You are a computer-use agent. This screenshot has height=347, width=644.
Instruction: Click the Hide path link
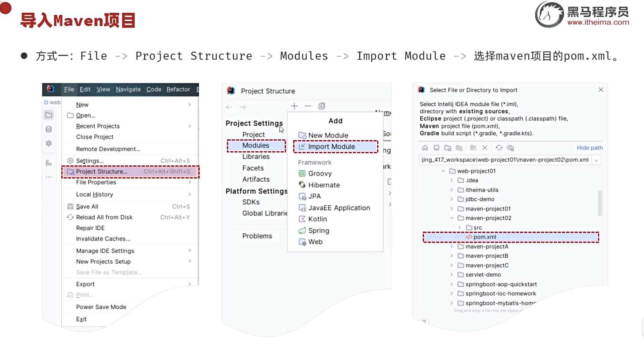[x=590, y=148]
